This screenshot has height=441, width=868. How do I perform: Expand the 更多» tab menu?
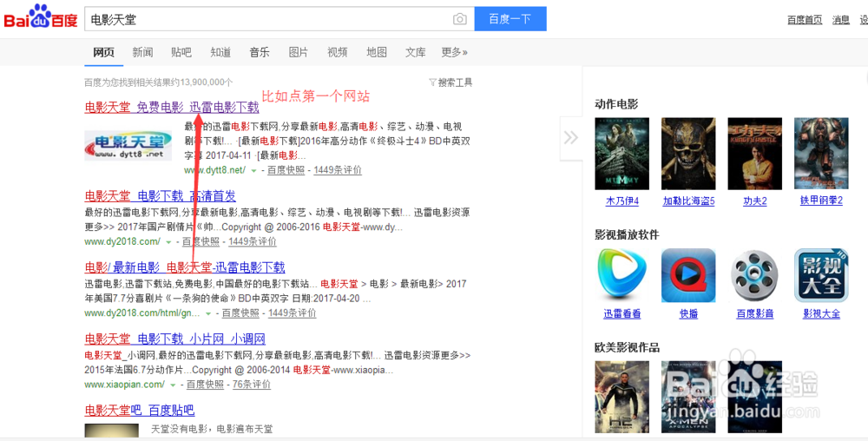tap(455, 53)
